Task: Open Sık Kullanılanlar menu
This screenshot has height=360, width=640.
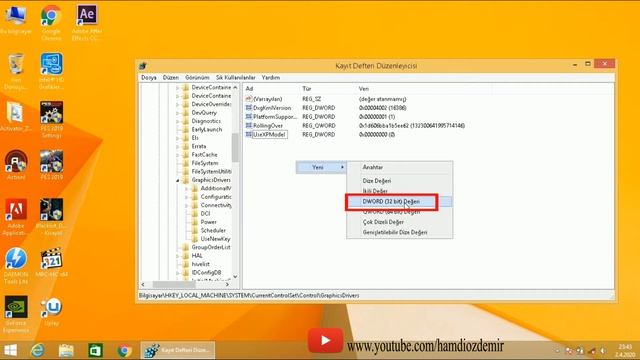Action: coord(236,78)
